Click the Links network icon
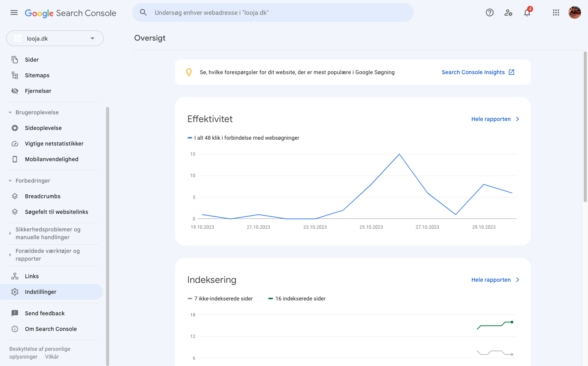This screenshot has width=588, height=366. 15,276
